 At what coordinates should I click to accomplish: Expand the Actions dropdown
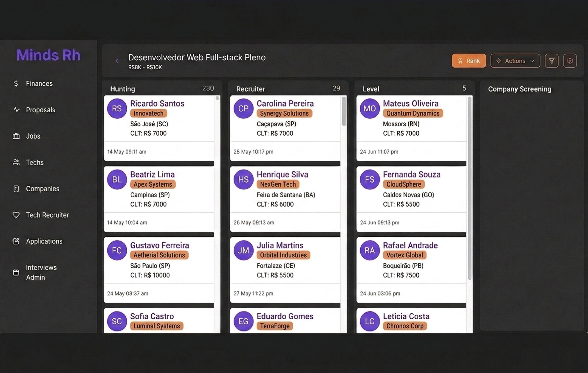[x=515, y=61]
